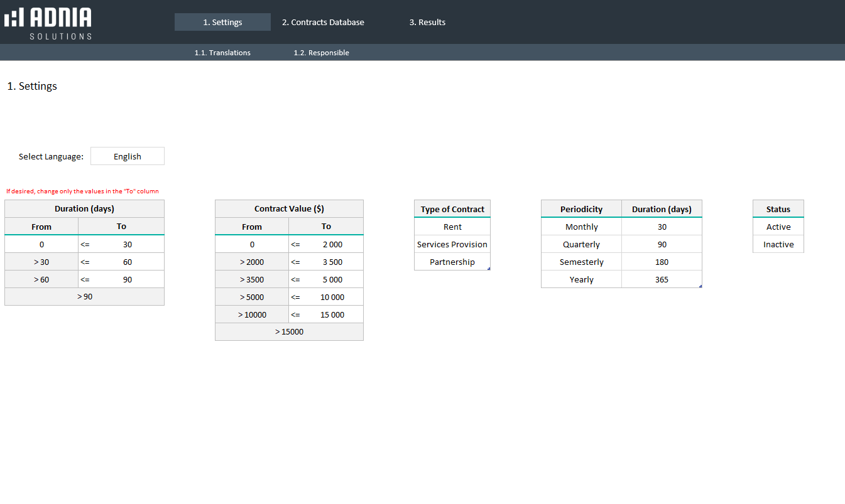
Task: Click the Partnership contract type cell
Action: pyautogui.click(x=452, y=262)
